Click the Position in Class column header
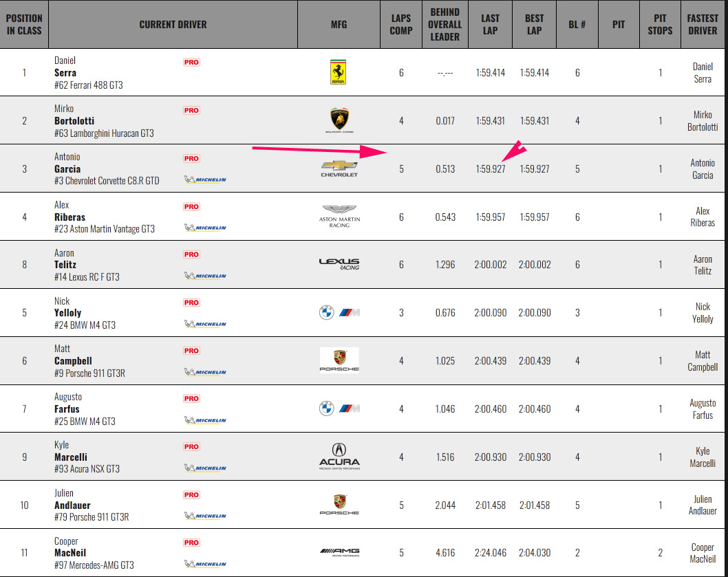The width and height of the screenshot is (728, 577). (24, 24)
